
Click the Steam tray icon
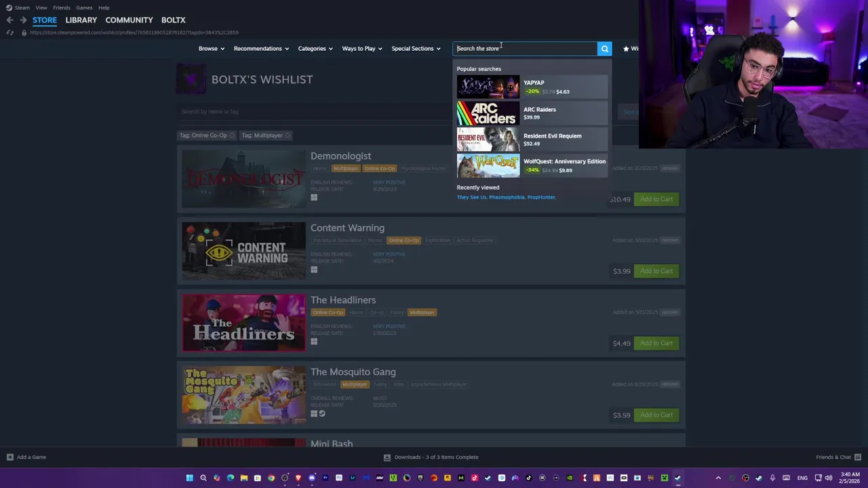point(759,478)
